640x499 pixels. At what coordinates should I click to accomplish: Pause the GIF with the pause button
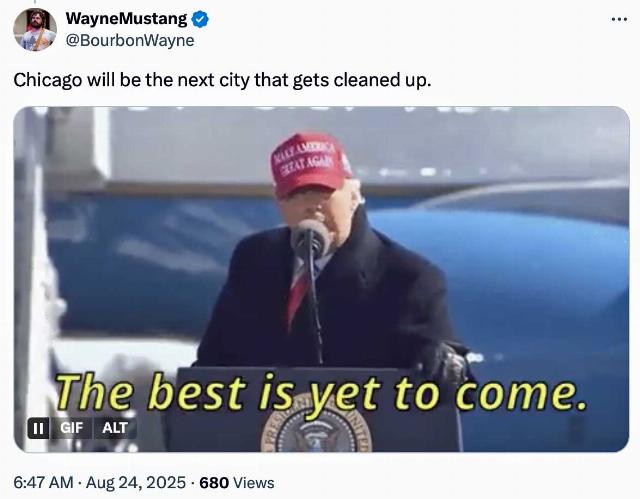click(38, 428)
